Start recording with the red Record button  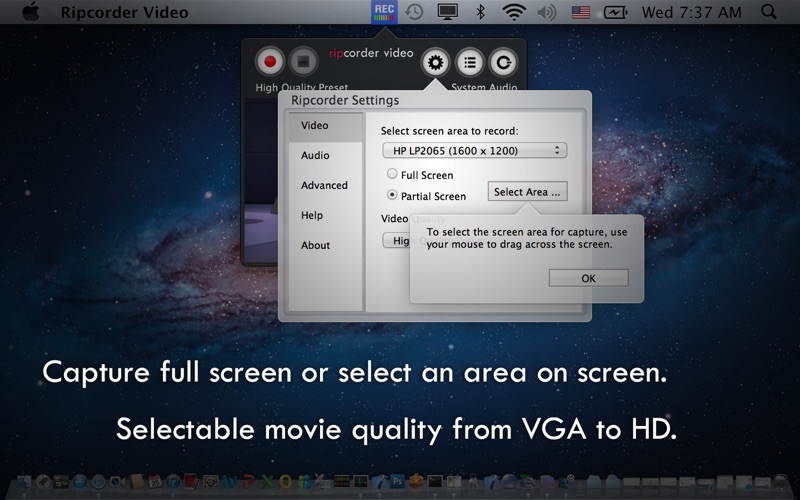(x=269, y=62)
